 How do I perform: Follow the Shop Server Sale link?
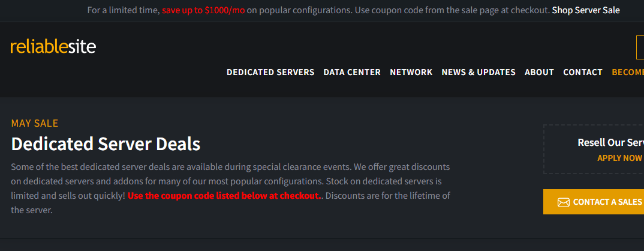[586, 10]
